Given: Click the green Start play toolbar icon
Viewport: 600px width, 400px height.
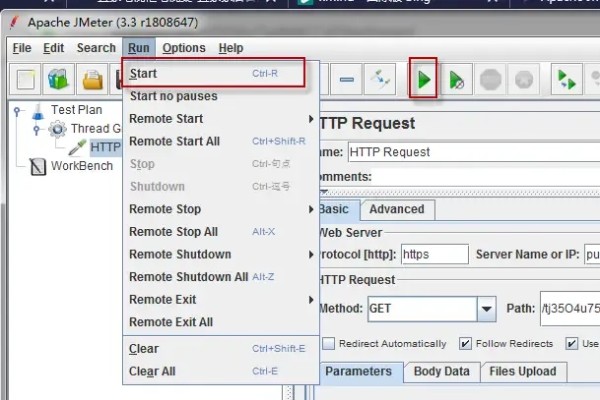Looking at the screenshot, I should click(x=423, y=80).
